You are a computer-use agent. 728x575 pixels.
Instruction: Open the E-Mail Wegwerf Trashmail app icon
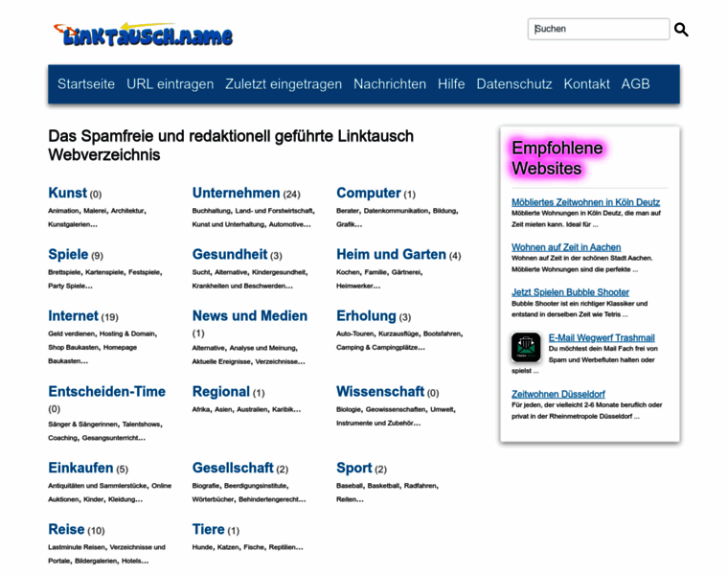[x=526, y=347]
